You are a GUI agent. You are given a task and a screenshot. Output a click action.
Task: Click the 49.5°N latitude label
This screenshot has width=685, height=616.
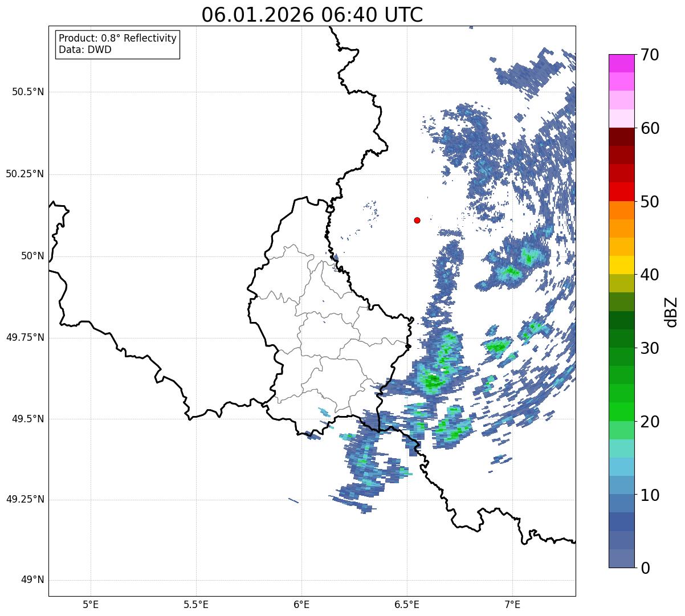[28, 419]
